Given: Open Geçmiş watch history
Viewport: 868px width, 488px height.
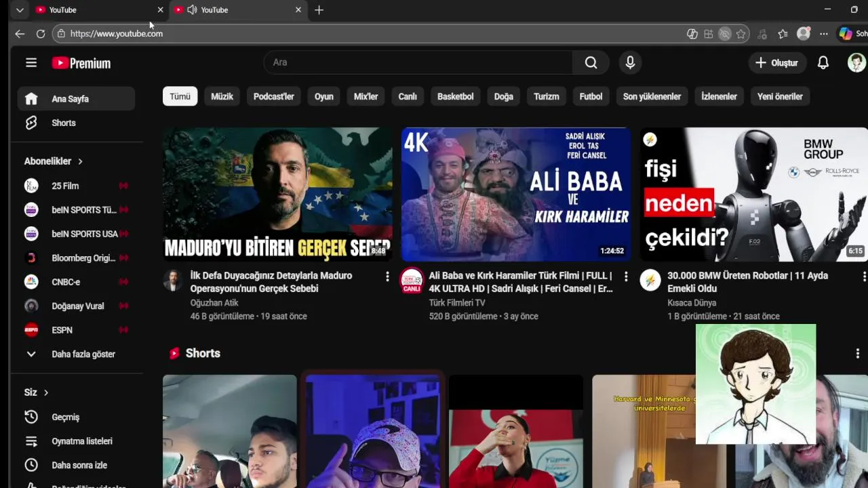Looking at the screenshot, I should click(x=76, y=417).
